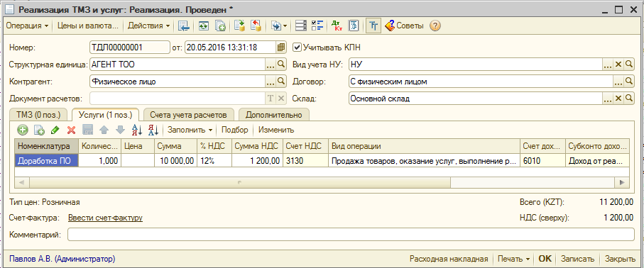Click the Номер input field

[130, 48]
